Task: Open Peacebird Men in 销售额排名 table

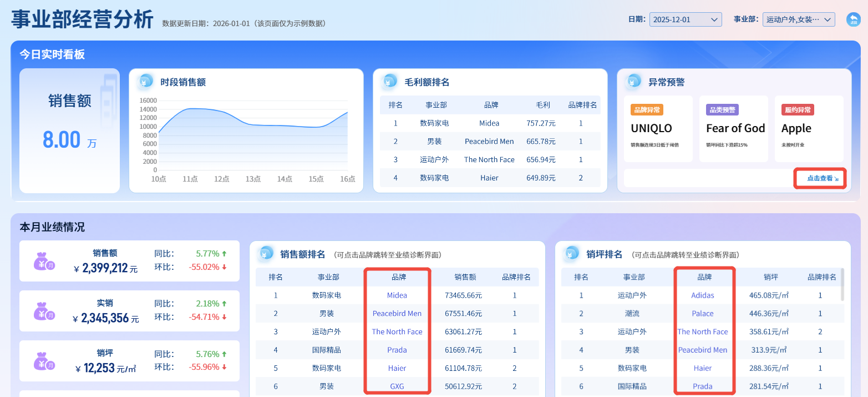Action: pyautogui.click(x=397, y=314)
